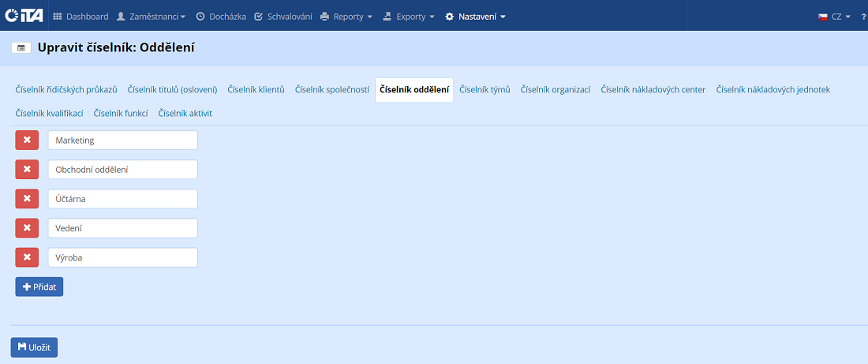Click the icon beside the Upravit číselník heading
Image resolution: width=868 pixels, height=364 pixels.
coord(21,48)
